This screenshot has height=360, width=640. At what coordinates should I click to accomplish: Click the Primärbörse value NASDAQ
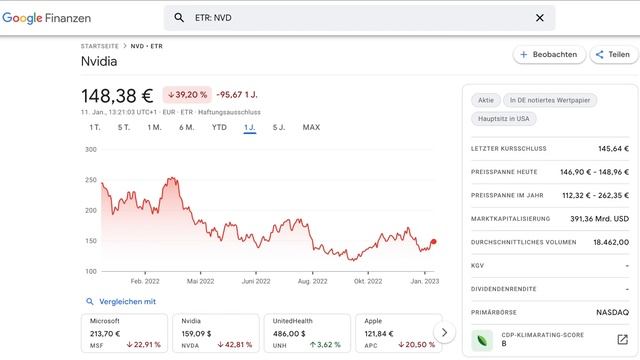tap(612, 312)
